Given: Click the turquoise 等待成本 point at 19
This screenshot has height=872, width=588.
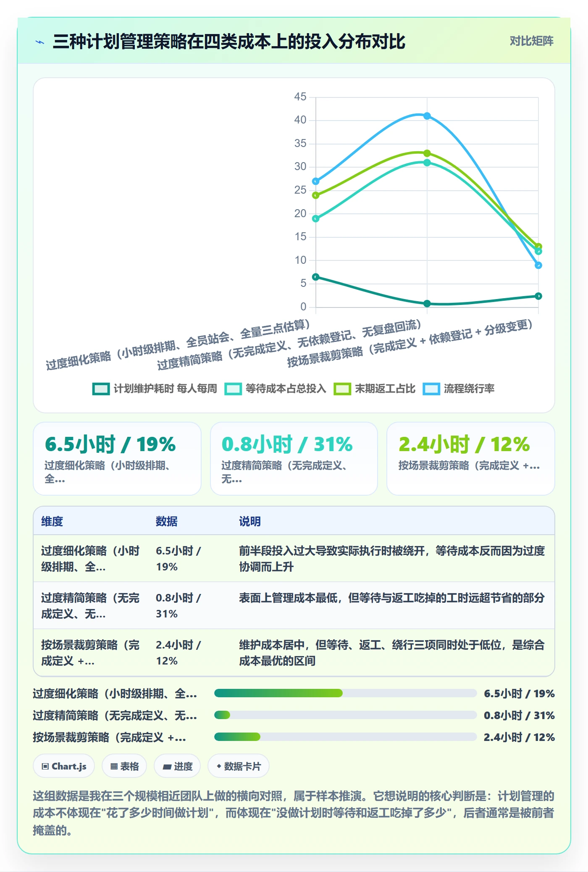Looking at the screenshot, I should (316, 218).
